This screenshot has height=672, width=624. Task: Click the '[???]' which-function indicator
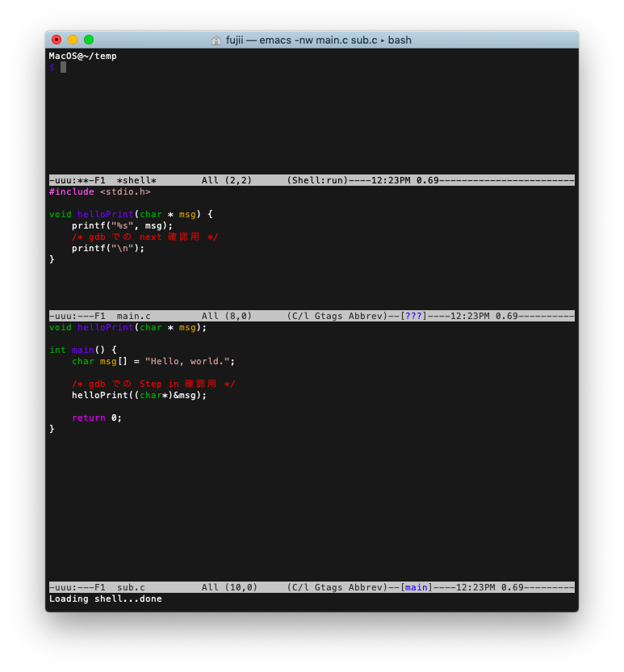pyautogui.click(x=414, y=317)
